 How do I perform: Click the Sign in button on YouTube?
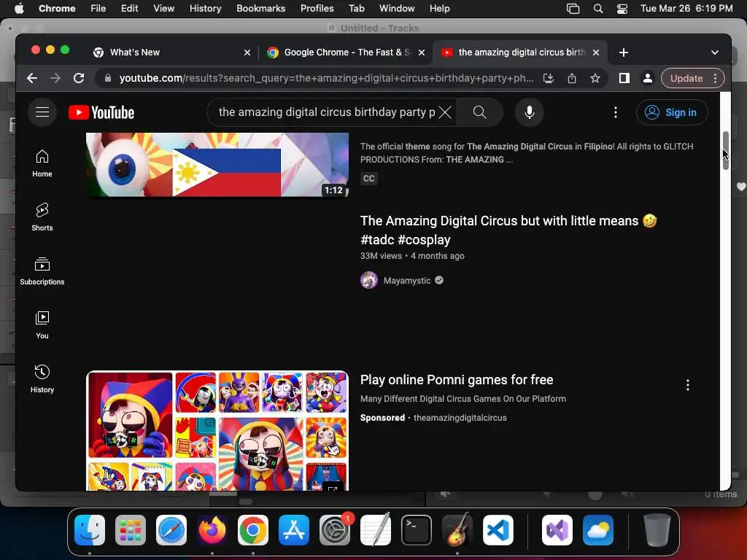tap(672, 112)
